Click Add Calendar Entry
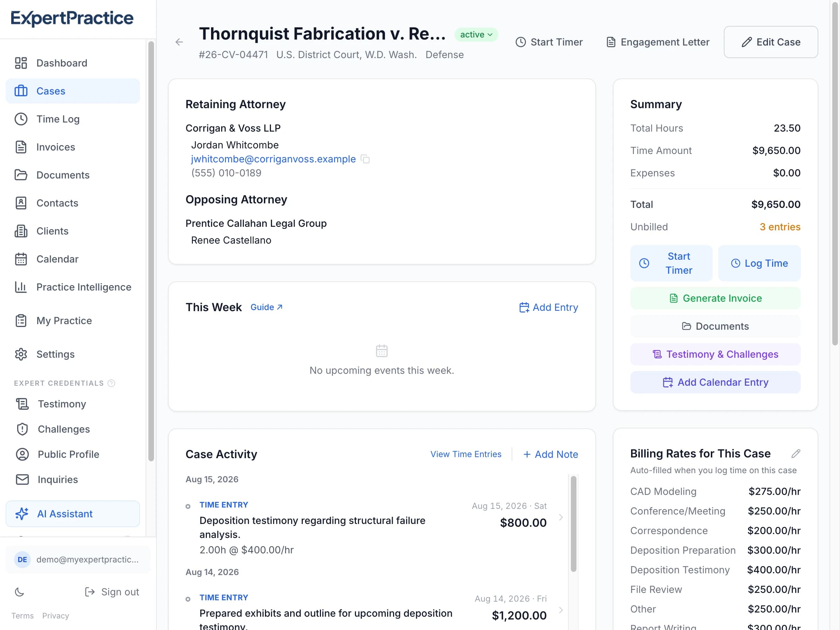 click(715, 383)
